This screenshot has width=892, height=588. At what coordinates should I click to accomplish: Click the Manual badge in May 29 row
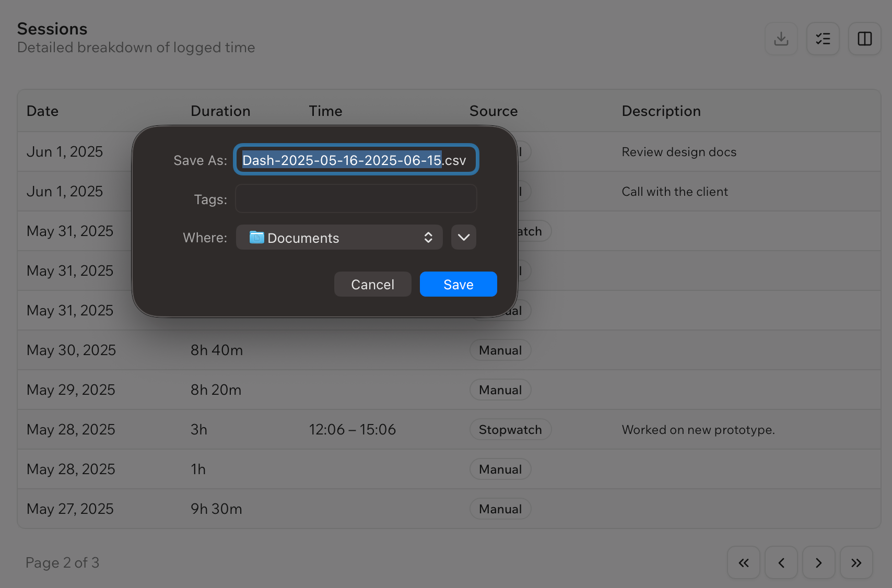(500, 390)
